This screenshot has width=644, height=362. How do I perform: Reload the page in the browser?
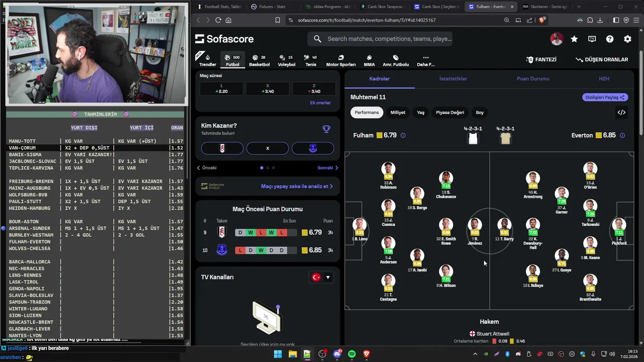coord(218,20)
